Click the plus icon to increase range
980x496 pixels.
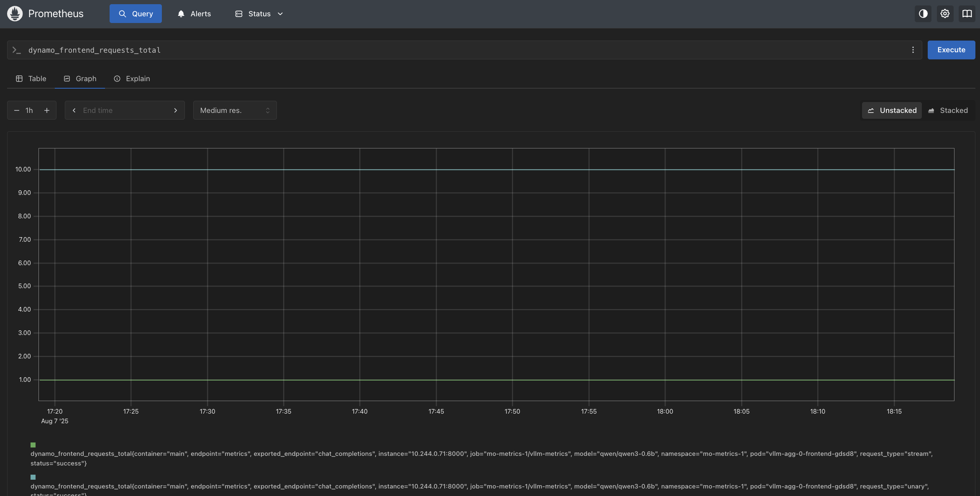pos(47,110)
